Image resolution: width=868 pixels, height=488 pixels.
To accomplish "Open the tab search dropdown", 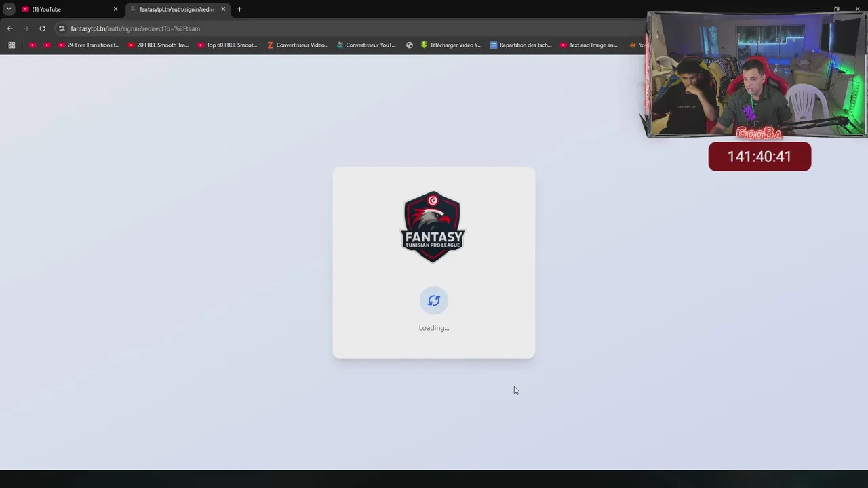I will click(x=9, y=9).
